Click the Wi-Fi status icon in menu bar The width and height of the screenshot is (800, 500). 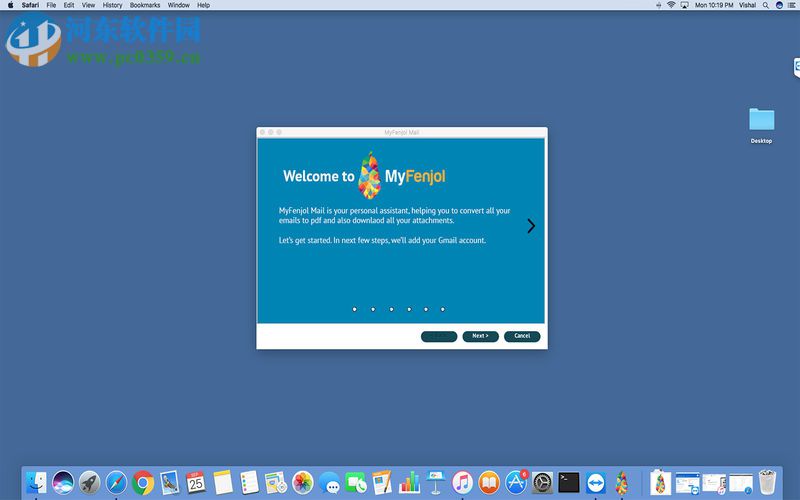tap(671, 5)
